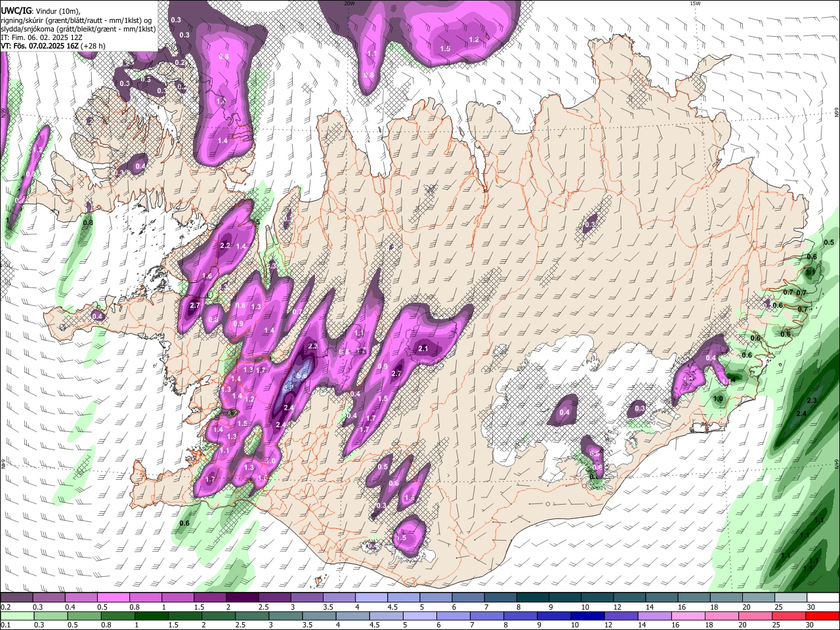
Task: Pick the darkest green lower-row swatch between 1 and 1.5
Action: pyautogui.click(x=151, y=616)
